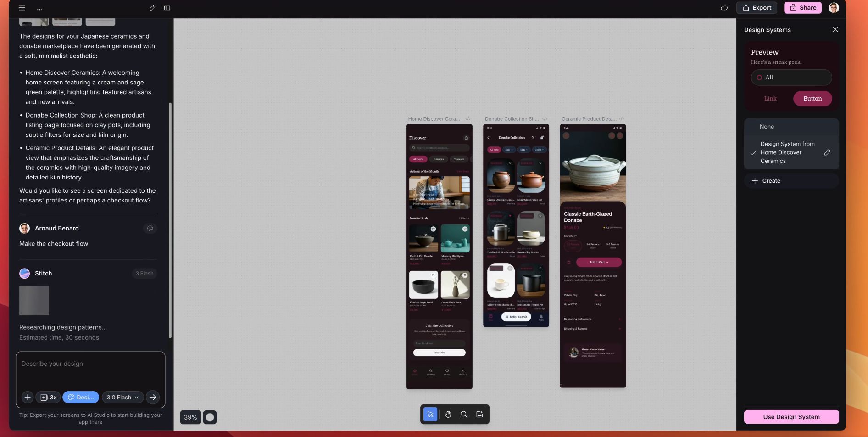Click the loading thumbnail under Stitch

[34, 301]
